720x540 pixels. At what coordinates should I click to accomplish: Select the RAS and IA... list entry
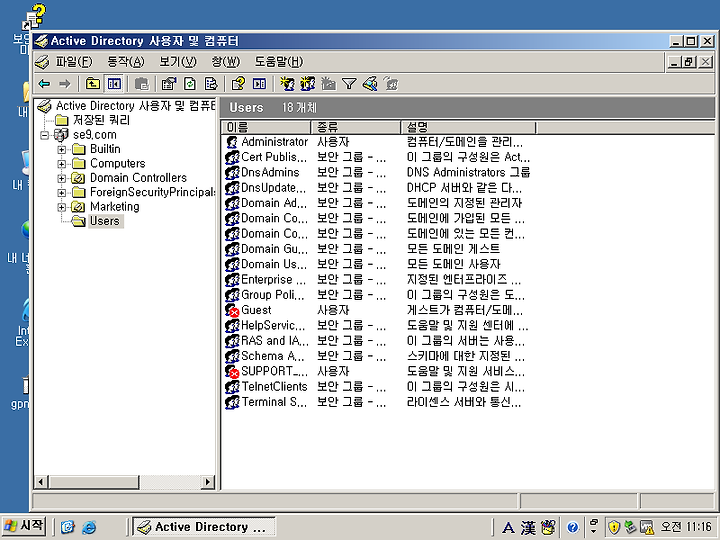(x=275, y=341)
